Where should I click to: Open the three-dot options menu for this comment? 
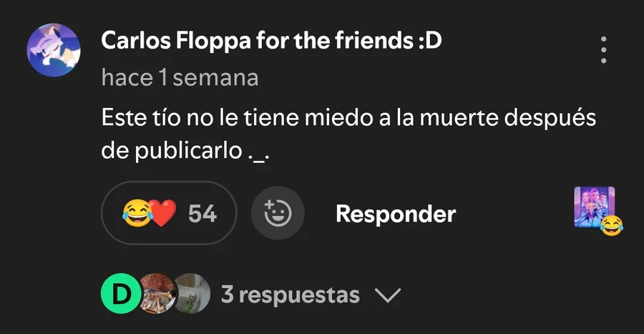click(x=603, y=49)
